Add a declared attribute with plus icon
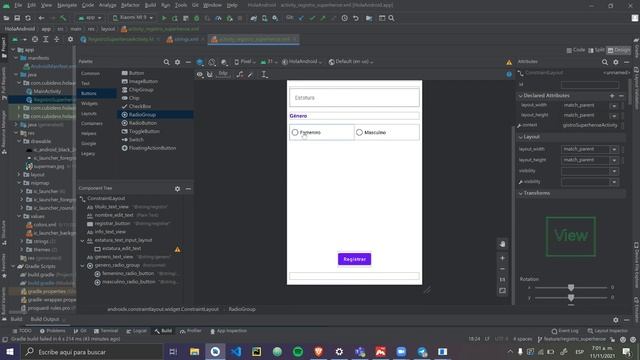Image resolution: width=640 pixels, height=360 pixels. [612, 96]
